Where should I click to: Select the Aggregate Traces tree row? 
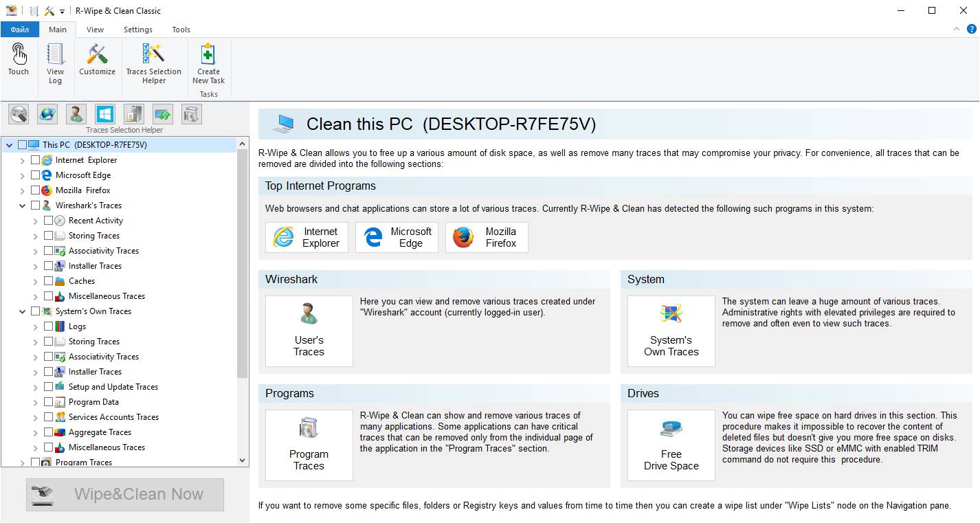point(100,432)
